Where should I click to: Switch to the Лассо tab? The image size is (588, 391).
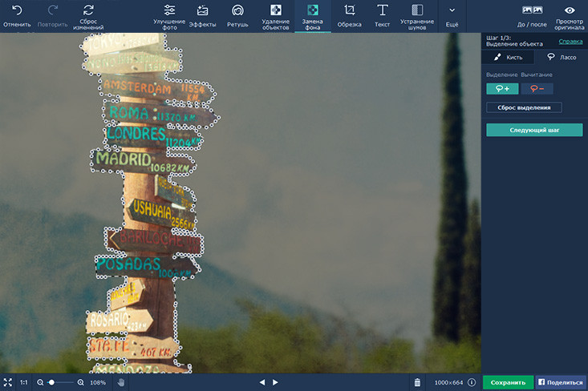tap(562, 58)
